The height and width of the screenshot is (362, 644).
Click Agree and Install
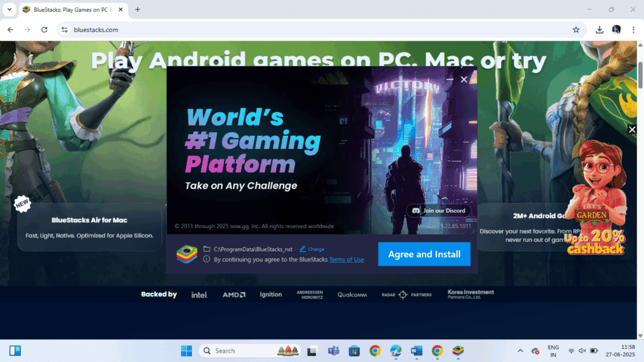click(424, 254)
